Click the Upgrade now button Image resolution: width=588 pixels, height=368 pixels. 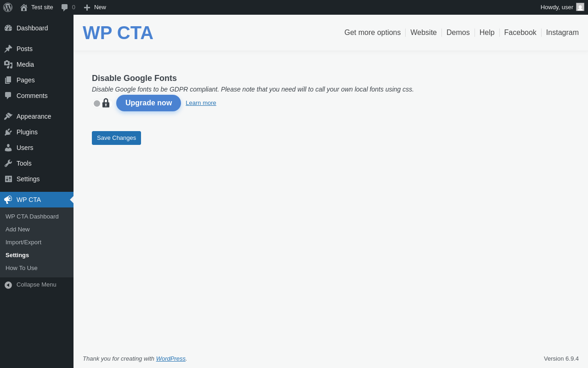[148, 103]
